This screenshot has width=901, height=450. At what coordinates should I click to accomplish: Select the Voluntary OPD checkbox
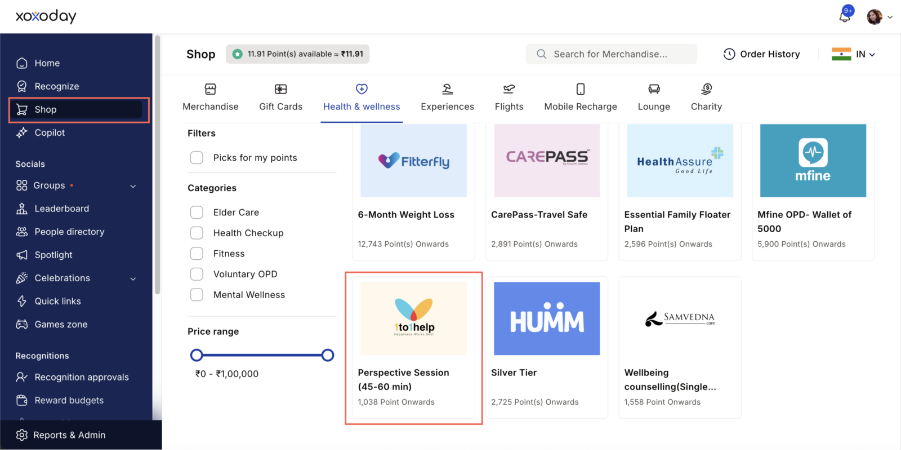click(x=197, y=274)
